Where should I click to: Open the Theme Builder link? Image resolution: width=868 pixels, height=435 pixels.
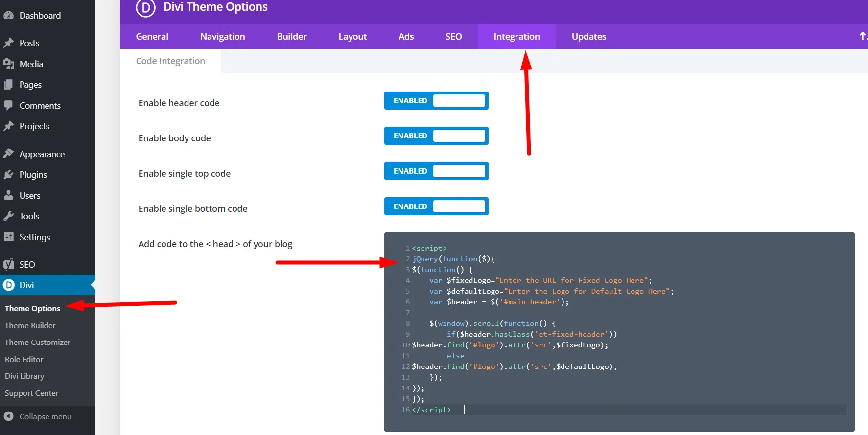30,325
